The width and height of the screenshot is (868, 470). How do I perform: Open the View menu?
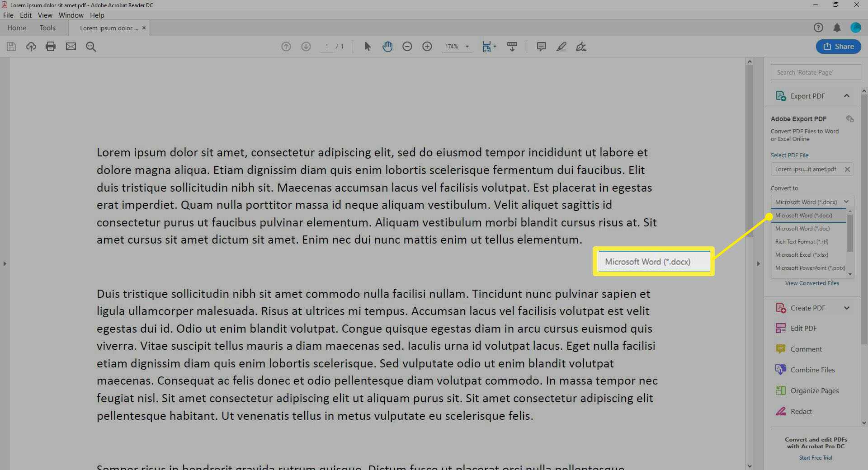[45, 15]
